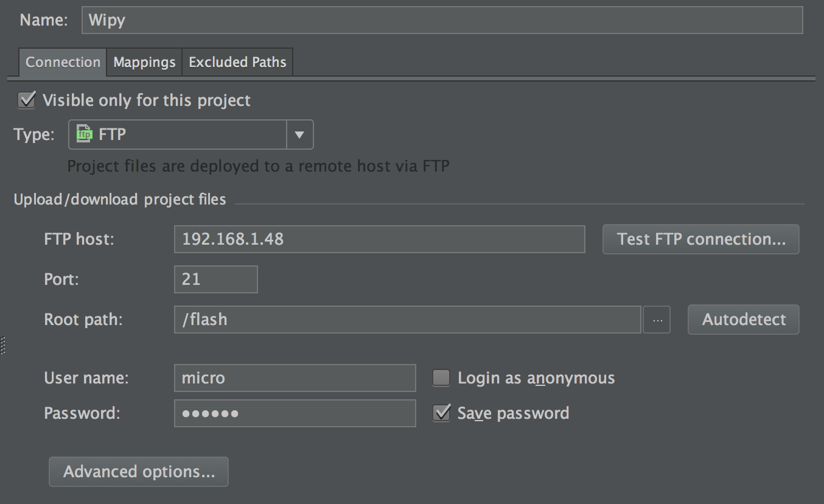Select the Root path text field
Image resolution: width=824 pixels, height=504 pixels.
click(x=407, y=320)
